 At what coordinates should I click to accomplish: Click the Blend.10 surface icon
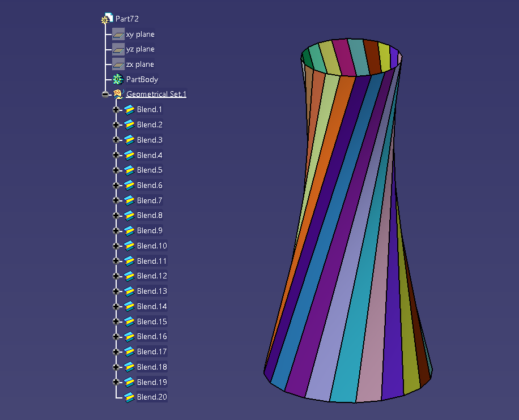tap(129, 246)
